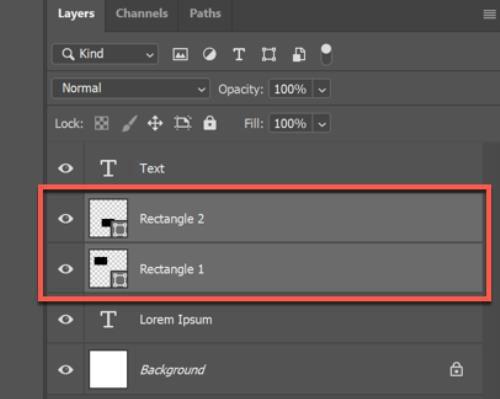This screenshot has width=500, height=399.
Task: Filter layers by pixel image kind
Action: (180, 54)
